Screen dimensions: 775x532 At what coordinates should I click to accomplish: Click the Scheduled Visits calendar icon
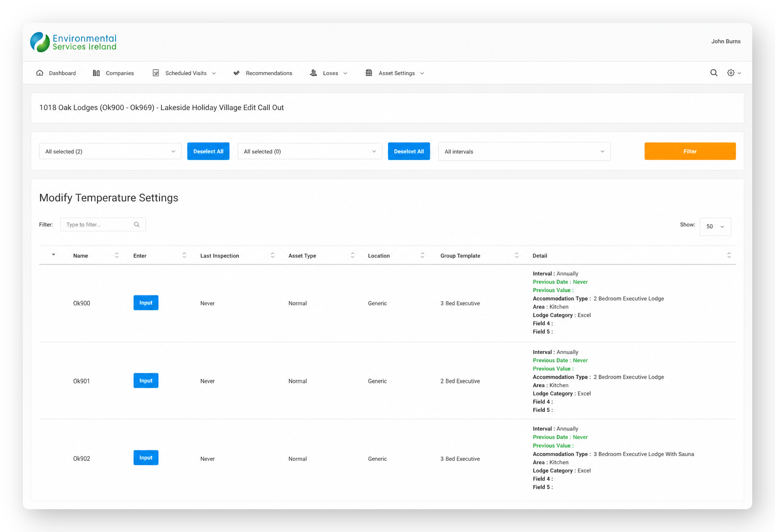pos(156,73)
